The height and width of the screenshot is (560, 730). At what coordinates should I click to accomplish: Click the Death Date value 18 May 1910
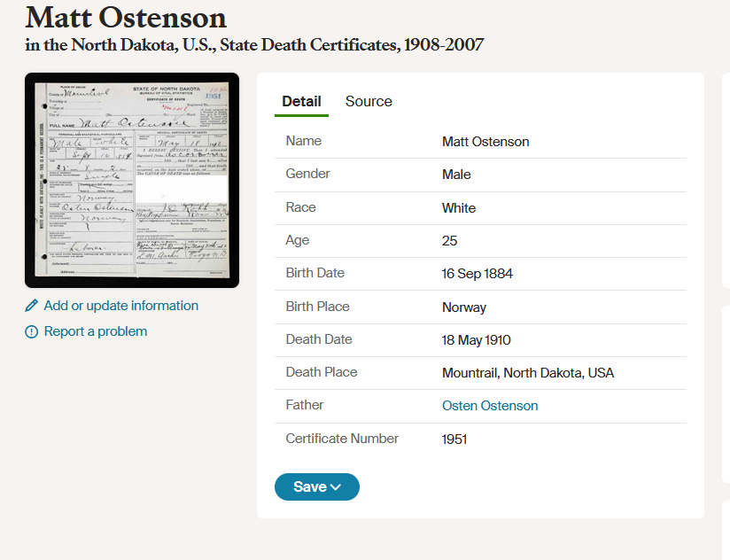pyautogui.click(x=476, y=339)
